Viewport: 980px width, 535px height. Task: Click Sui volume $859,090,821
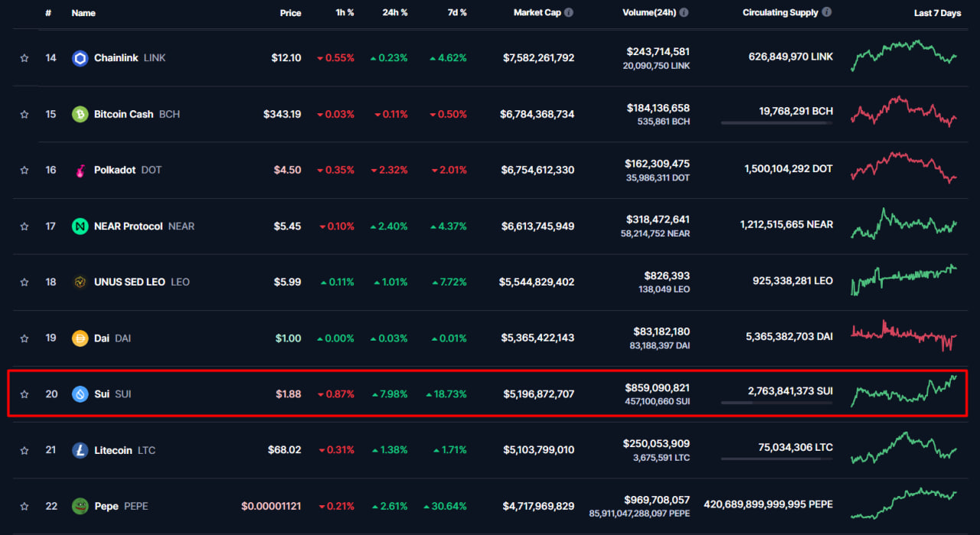pos(657,388)
